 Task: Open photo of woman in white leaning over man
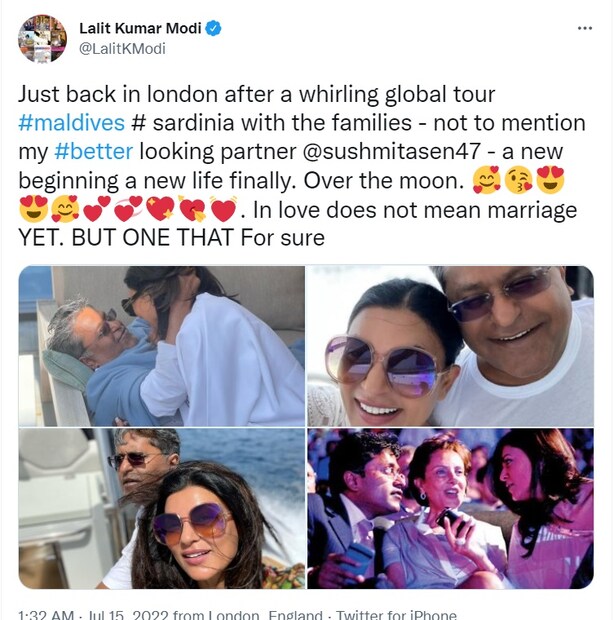(161, 345)
